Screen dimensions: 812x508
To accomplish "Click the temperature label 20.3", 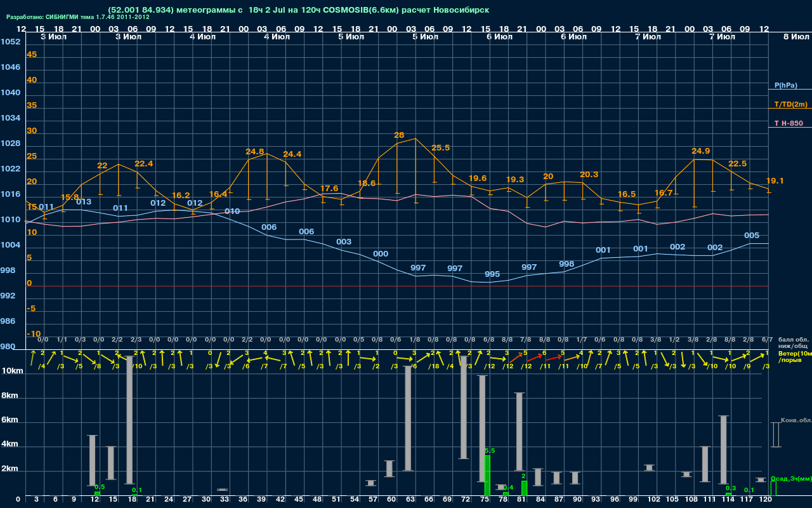I will coord(589,175).
